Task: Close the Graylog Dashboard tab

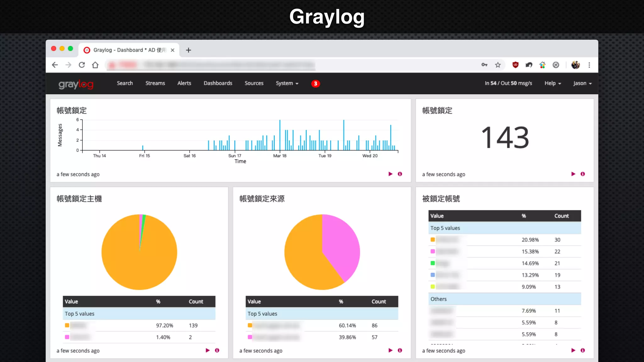Action: pos(172,50)
